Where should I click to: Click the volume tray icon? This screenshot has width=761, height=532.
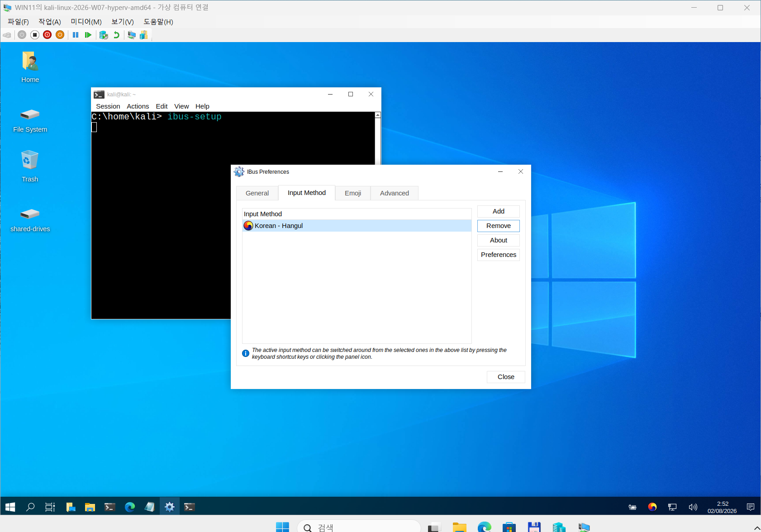coord(693,507)
